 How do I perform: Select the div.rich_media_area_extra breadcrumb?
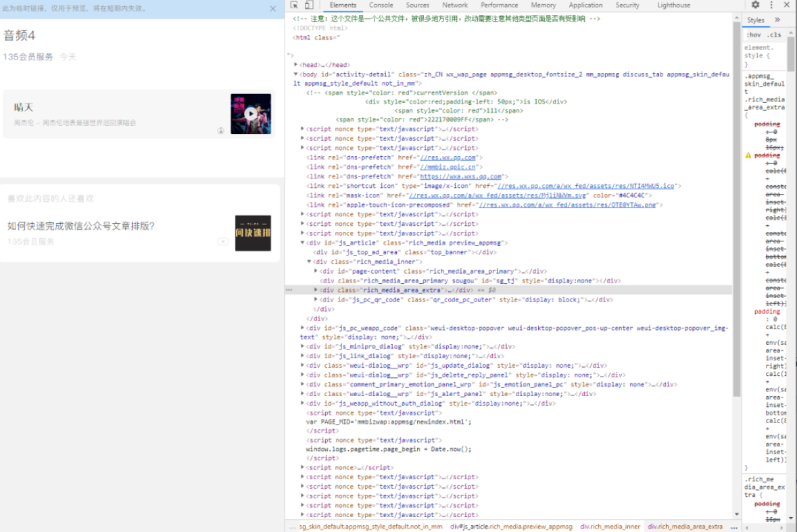[x=685, y=527]
